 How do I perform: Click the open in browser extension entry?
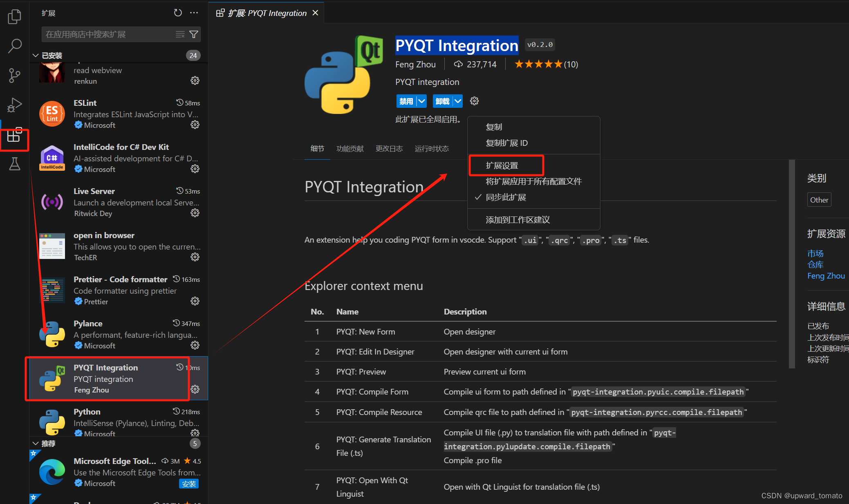coord(119,246)
